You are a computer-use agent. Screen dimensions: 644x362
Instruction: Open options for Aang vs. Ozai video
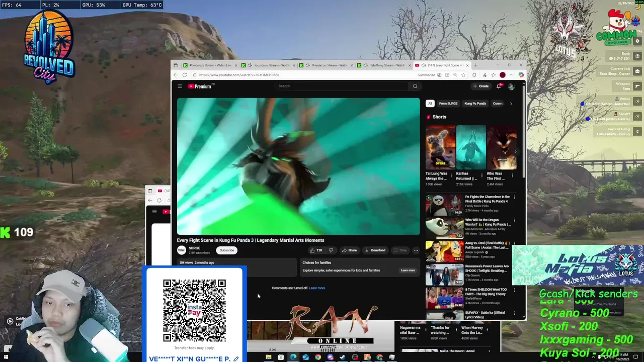coord(514,243)
